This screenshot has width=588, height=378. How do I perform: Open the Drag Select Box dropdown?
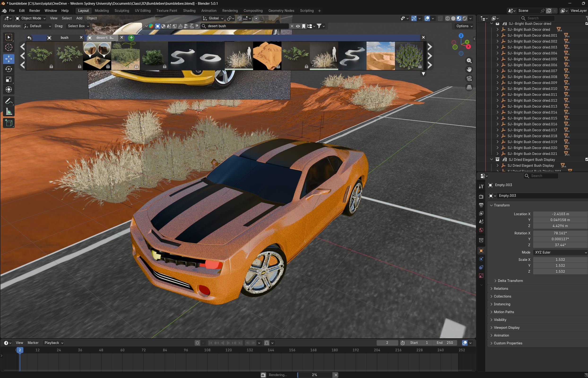click(78, 26)
